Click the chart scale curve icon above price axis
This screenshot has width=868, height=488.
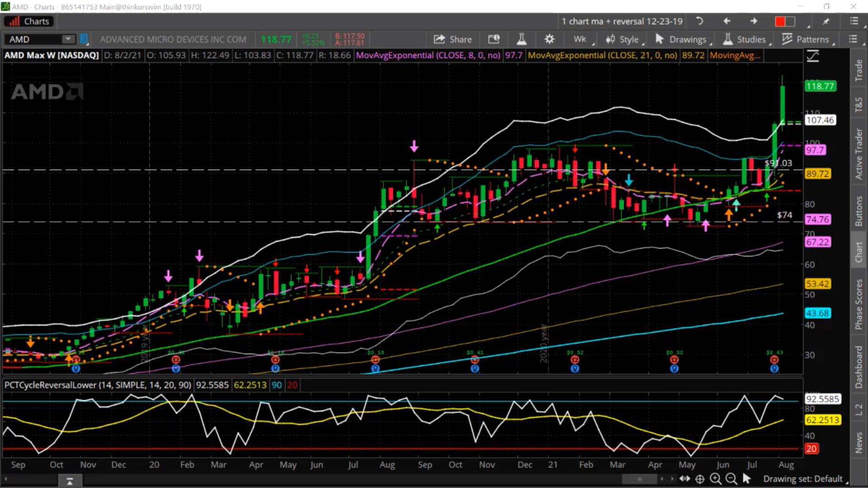[x=813, y=56]
